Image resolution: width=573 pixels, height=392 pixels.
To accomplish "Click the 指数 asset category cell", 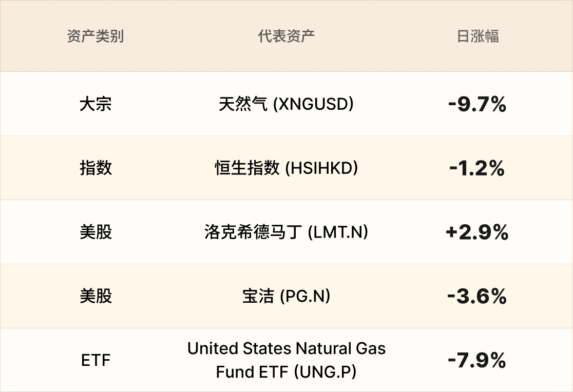I will [x=95, y=168].
